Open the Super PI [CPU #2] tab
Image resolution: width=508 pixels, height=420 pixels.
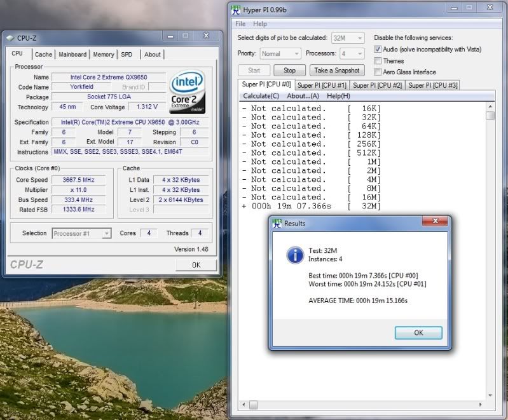tap(377, 85)
